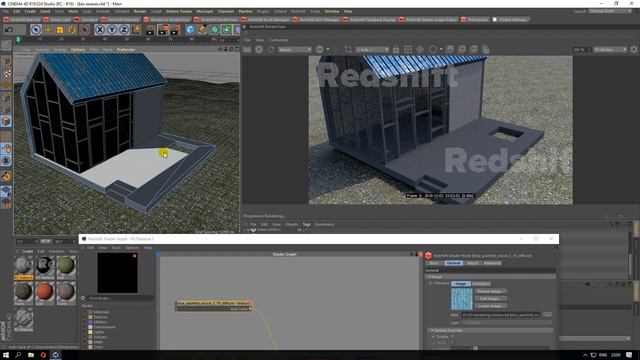Open the Fit Window dropdown
Viewport: 640px width, 360px height.
(610, 49)
